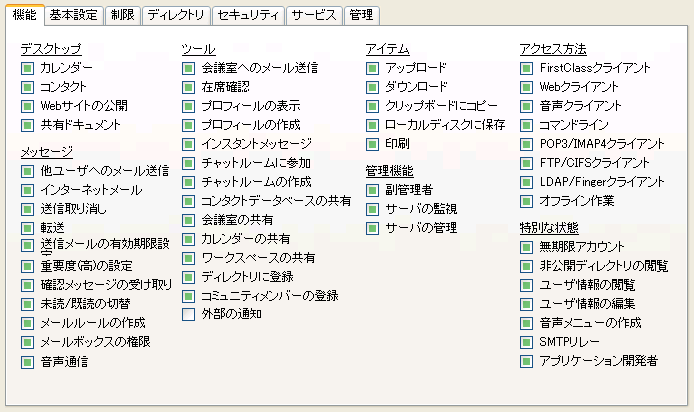Enable the 外部の通知 checkbox

188,315
